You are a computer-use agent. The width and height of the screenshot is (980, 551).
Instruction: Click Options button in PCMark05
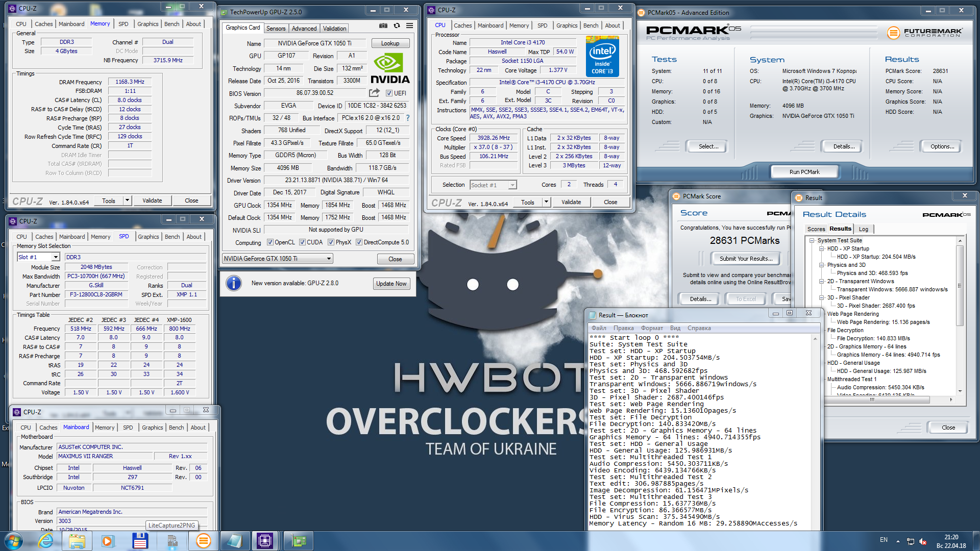(x=942, y=146)
